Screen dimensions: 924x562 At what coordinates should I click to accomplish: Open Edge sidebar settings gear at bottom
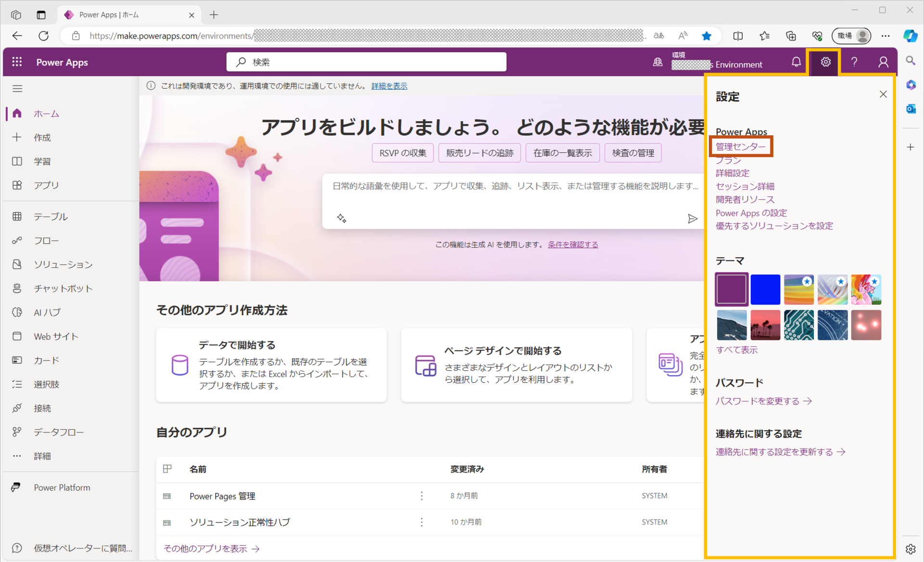(x=911, y=549)
